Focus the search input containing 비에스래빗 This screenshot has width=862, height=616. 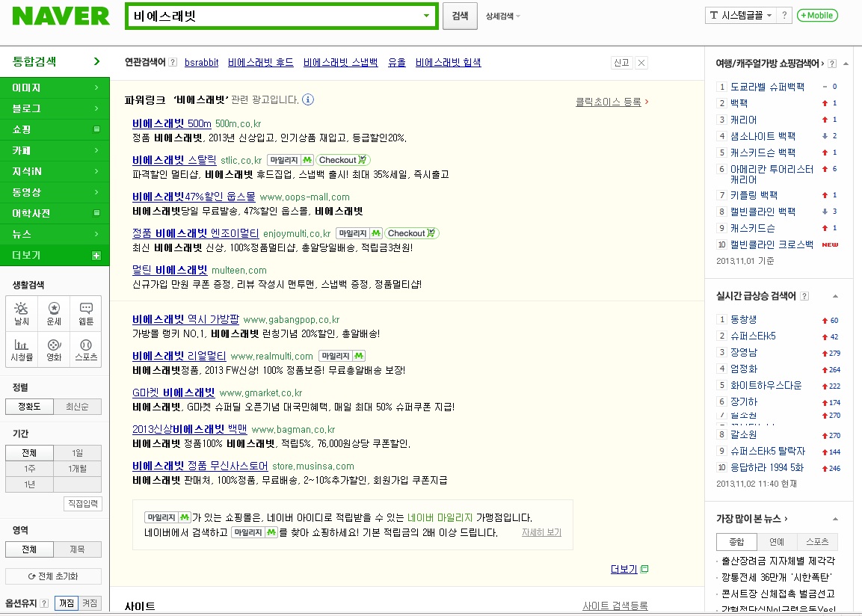coord(275,16)
